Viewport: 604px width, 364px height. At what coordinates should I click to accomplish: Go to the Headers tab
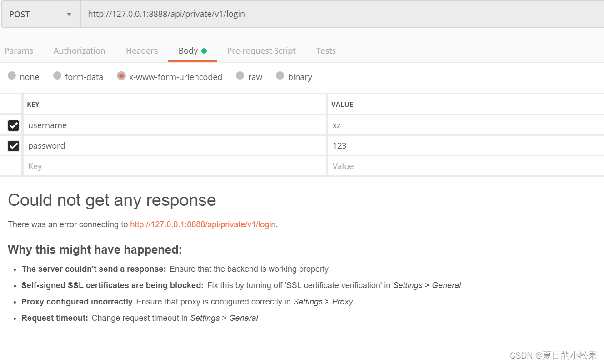point(142,50)
